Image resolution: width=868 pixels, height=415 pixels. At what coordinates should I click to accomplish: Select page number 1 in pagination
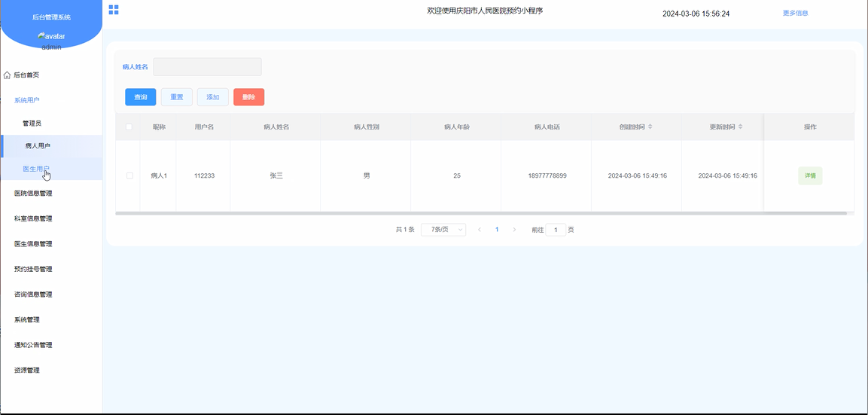497,230
